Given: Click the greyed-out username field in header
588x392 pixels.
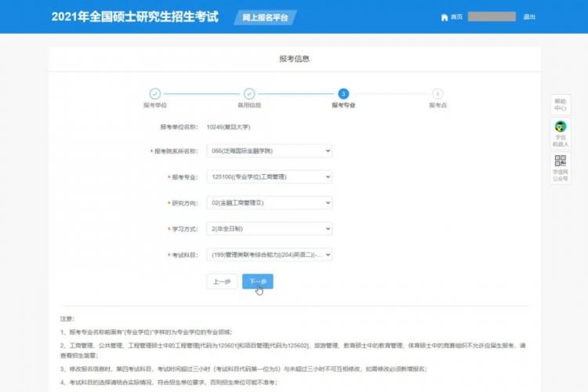Looking at the screenshot, I should tap(492, 17).
